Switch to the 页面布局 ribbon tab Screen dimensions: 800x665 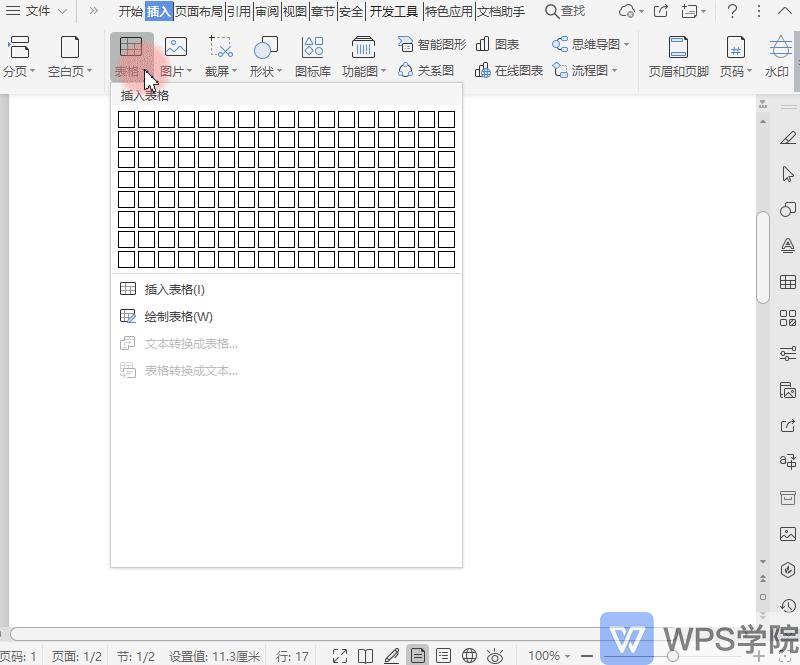[199, 11]
